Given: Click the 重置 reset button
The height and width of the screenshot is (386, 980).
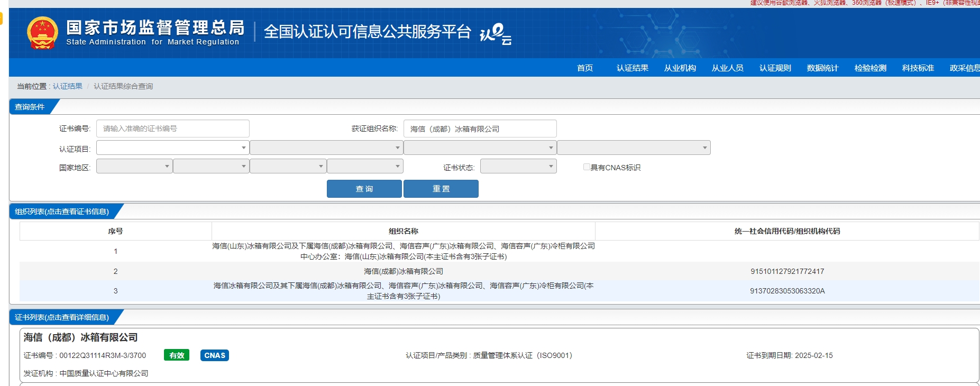Looking at the screenshot, I should (441, 189).
